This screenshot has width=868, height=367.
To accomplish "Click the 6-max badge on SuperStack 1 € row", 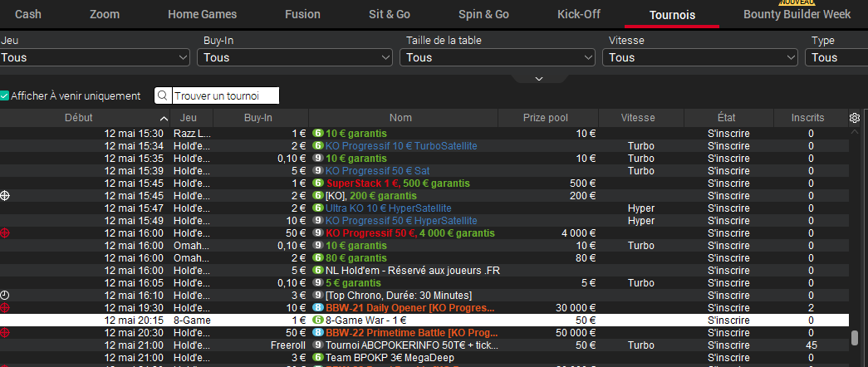I will point(318,183).
